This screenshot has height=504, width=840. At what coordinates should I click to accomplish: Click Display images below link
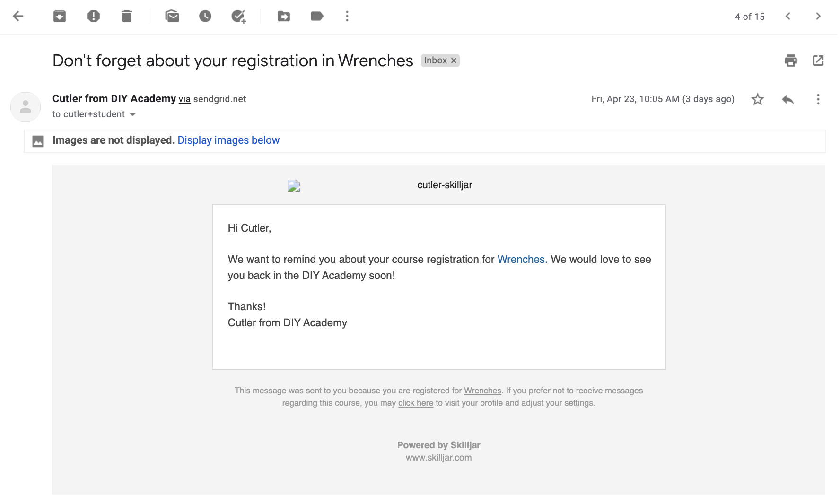tap(228, 140)
